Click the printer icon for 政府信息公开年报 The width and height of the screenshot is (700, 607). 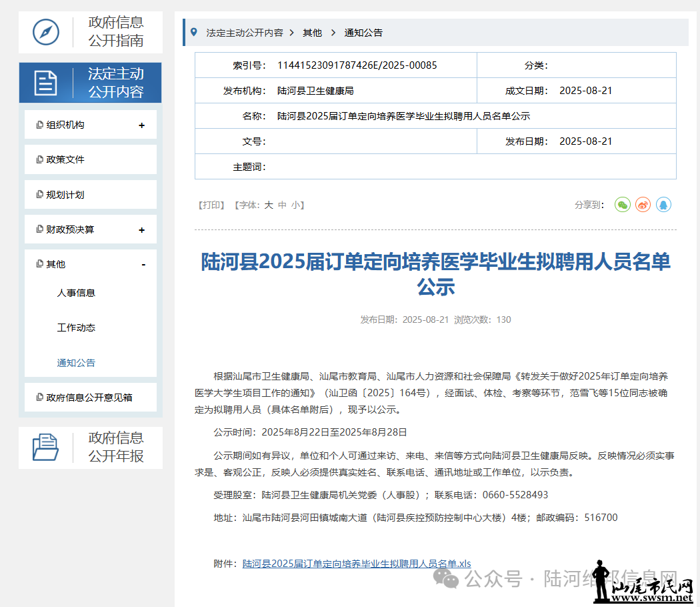point(45,447)
